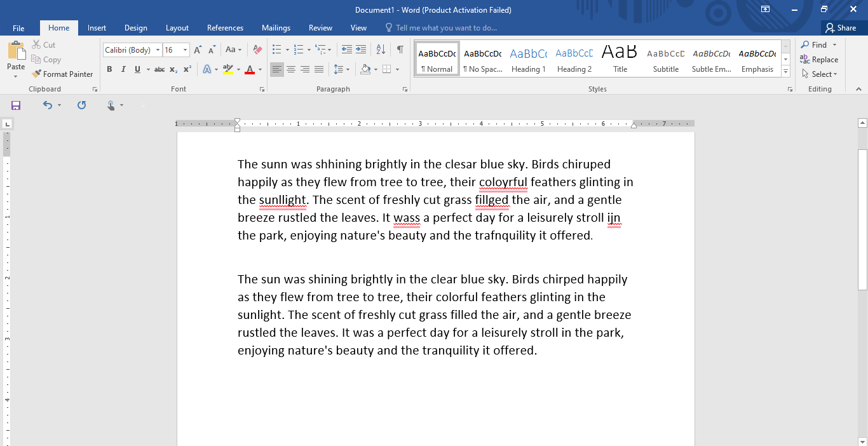The width and height of the screenshot is (868, 446).
Task: Open the Paste options dropdown arrow
Action: pos(16,76)
